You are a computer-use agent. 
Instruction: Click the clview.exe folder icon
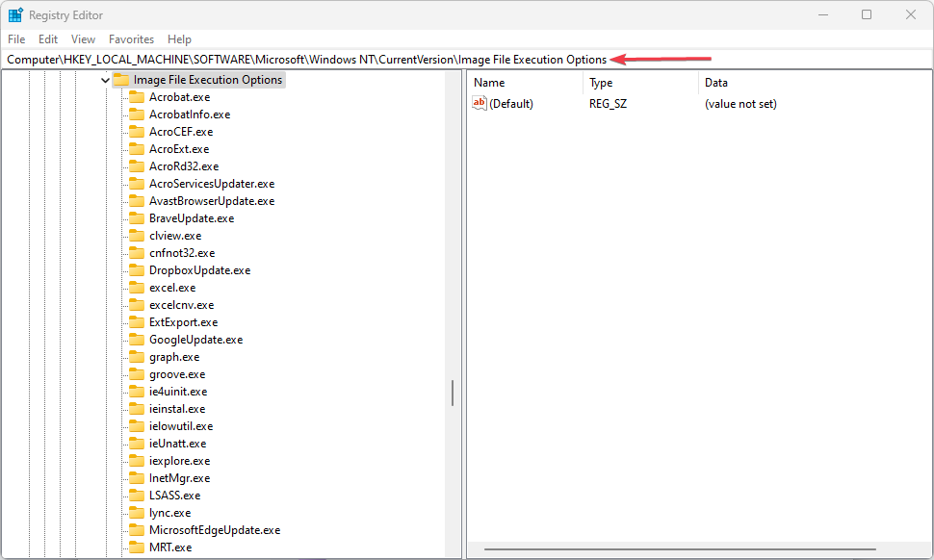pos(137,235)
